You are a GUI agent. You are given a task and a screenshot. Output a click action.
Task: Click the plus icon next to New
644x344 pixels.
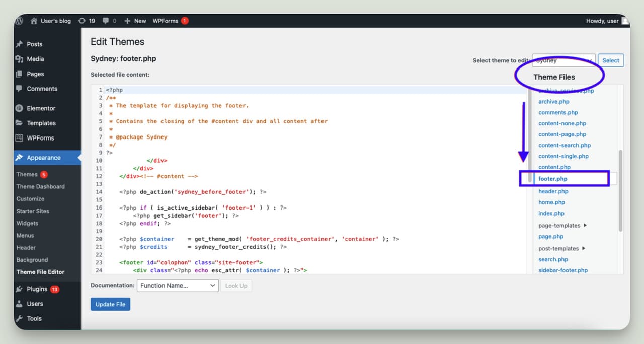[127, 21]
